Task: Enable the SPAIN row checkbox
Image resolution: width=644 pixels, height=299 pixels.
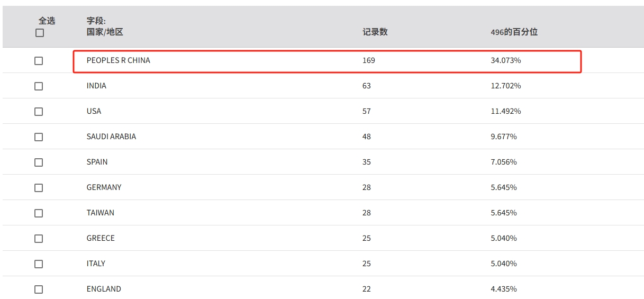Action: 39,162
